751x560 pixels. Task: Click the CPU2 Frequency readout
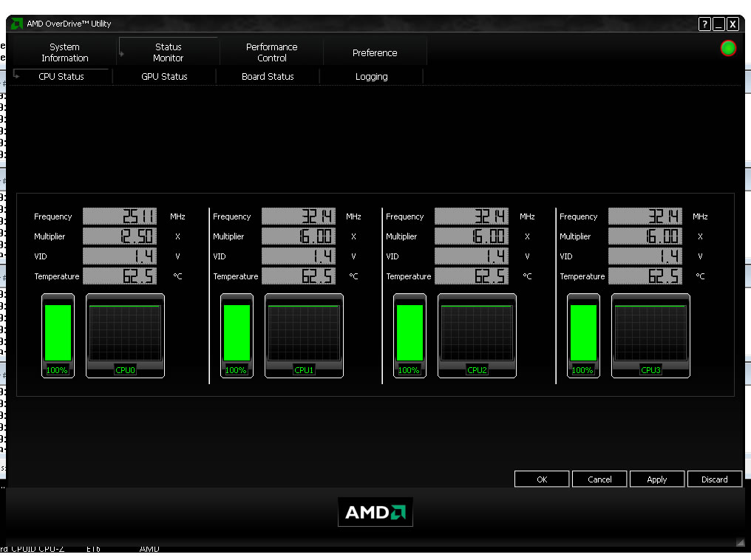point(472,216)
